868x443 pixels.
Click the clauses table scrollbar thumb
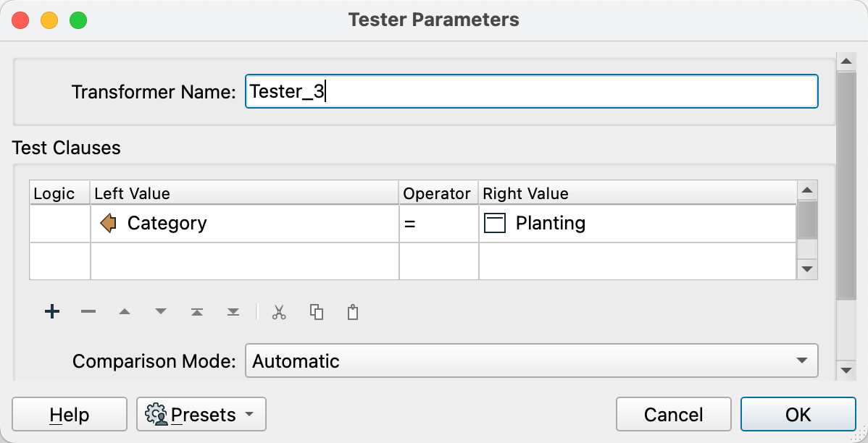click(807, 219)
